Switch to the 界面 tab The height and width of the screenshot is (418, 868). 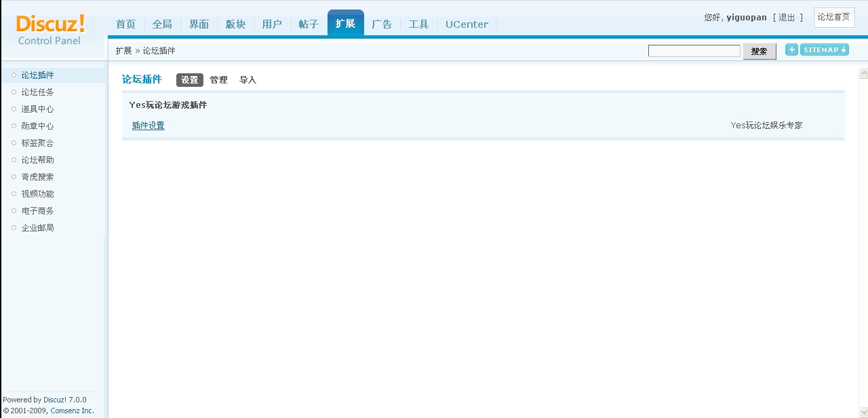pyautogui.click(x=199, y=24)
